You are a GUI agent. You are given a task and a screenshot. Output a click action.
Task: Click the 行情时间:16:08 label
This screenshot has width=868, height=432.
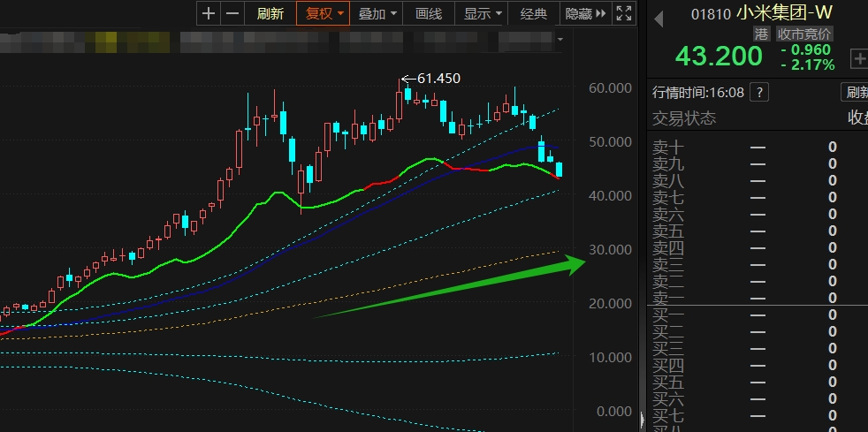click(698, 93)
